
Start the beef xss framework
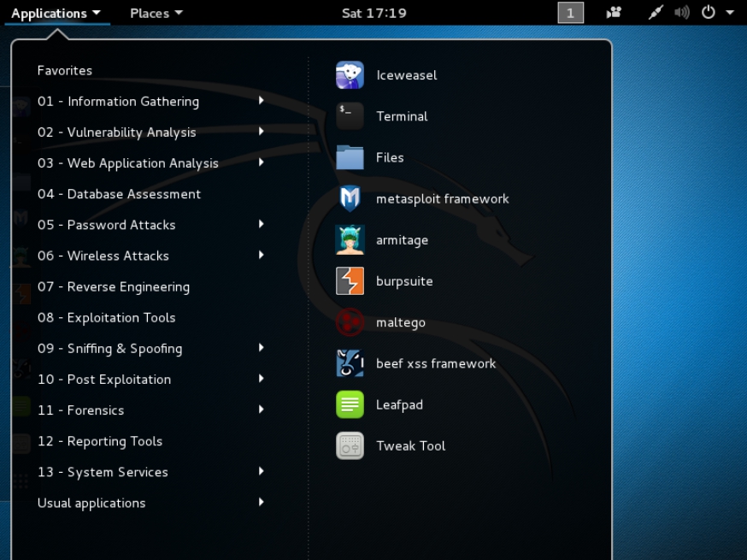click(436, 363)
